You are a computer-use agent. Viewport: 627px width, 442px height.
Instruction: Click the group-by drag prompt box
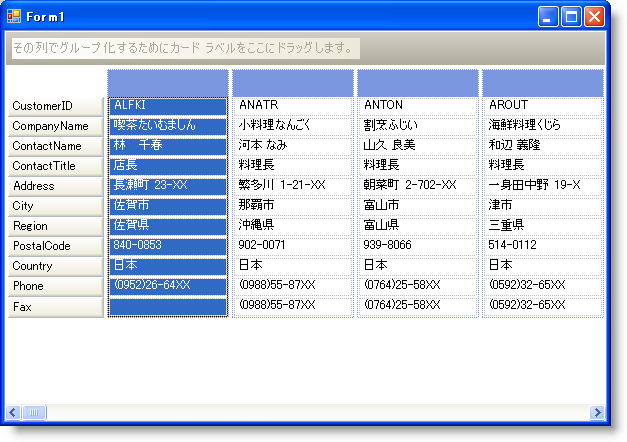[186, 48]
